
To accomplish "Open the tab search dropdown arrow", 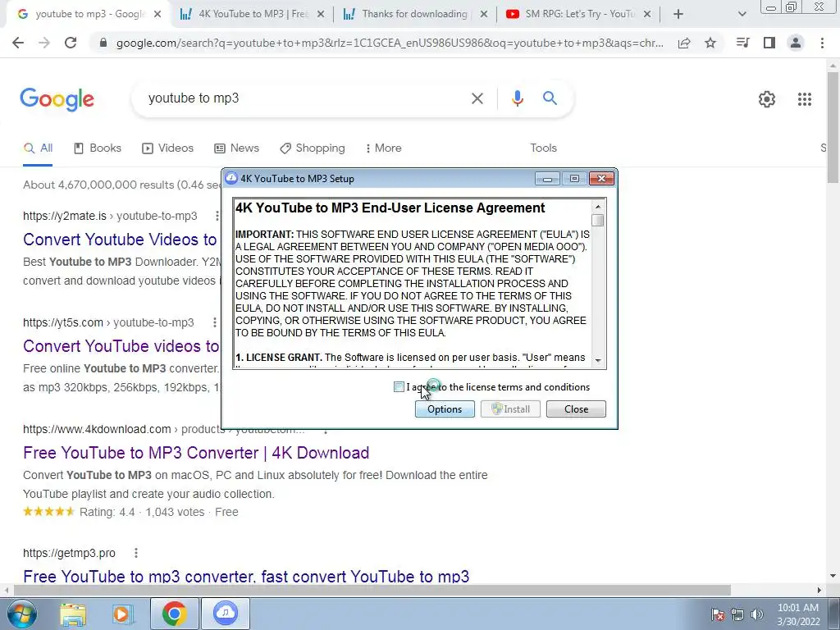I will click(742, 15).
